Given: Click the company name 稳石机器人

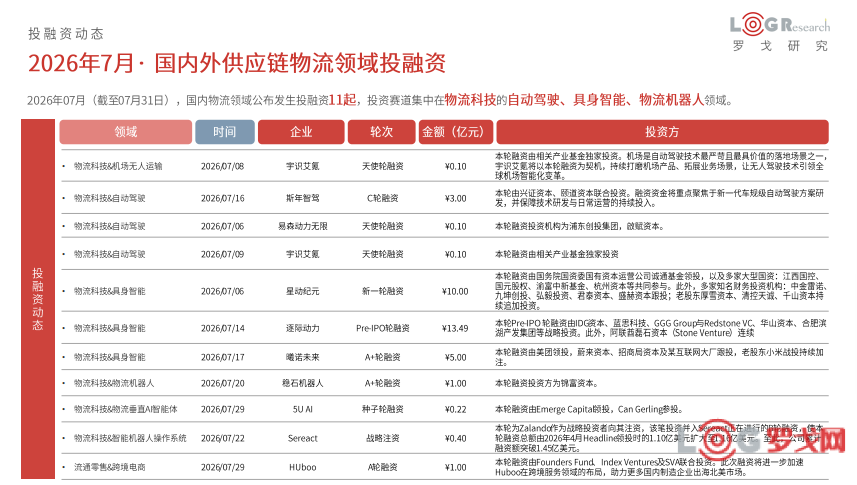Looking at the screenshot, I should (303, 383).
